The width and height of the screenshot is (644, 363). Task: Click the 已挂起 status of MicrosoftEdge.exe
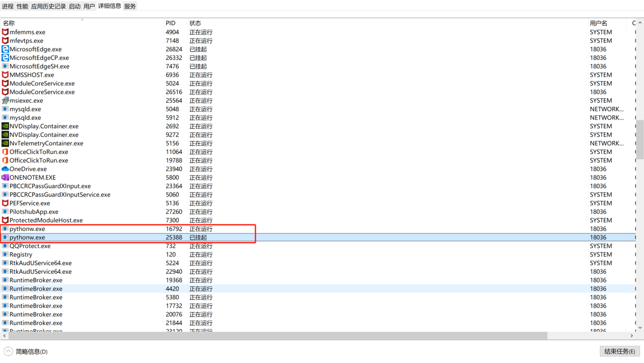pyautogui.click(x=198, y=49)
